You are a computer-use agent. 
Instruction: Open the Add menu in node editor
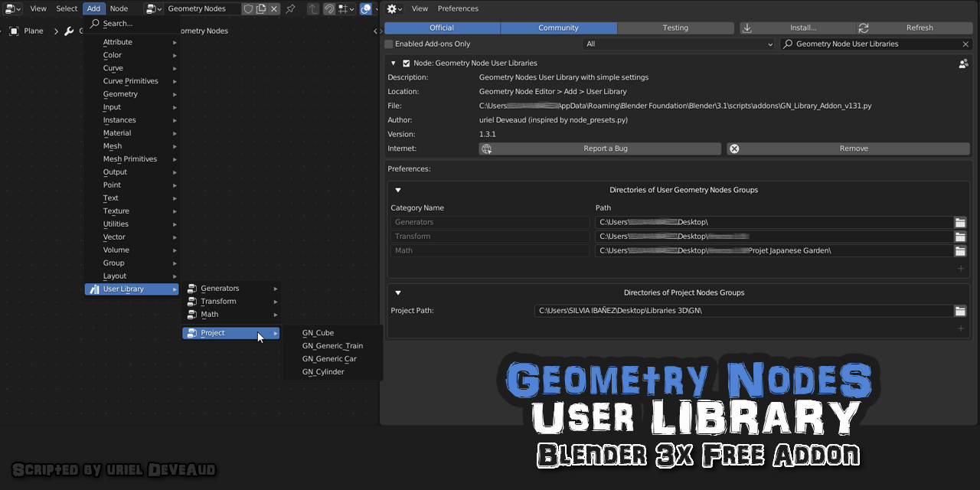pos(93,8)
